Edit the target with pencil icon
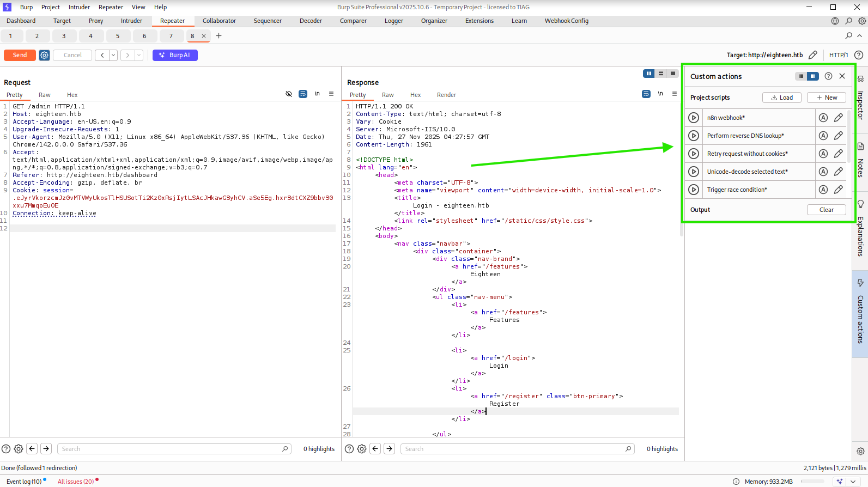 (812, 55)
